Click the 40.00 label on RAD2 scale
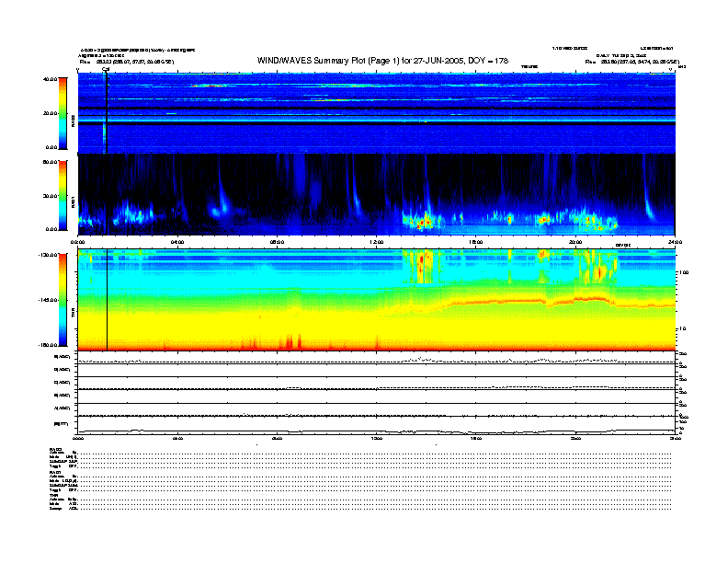This screenshot has height=563, width=728. (x=50, y=79)
